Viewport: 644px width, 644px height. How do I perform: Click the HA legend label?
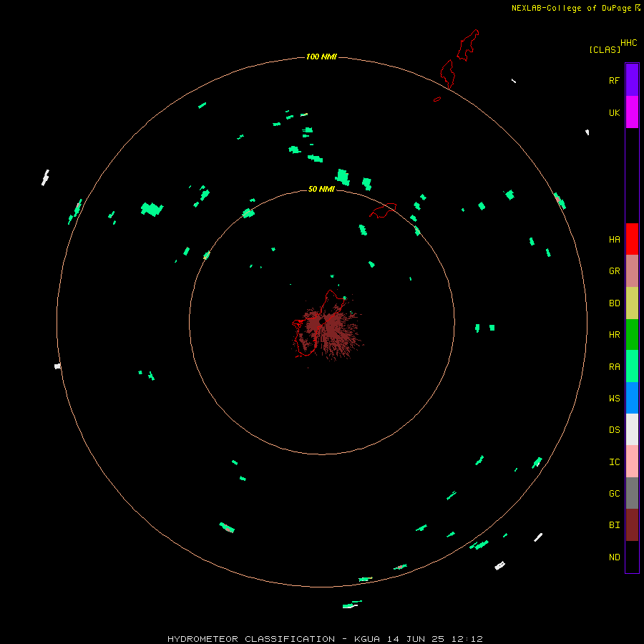(614, 239)
